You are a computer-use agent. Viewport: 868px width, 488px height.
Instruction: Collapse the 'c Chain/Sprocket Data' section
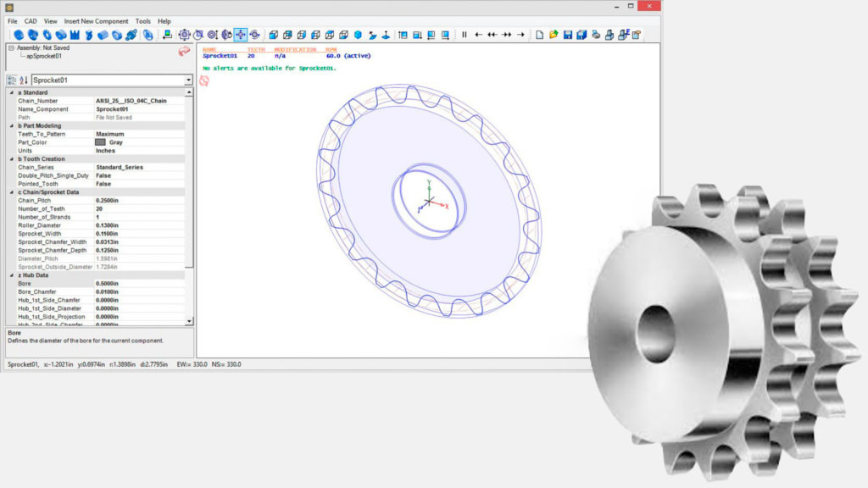(x=11, y=192)
